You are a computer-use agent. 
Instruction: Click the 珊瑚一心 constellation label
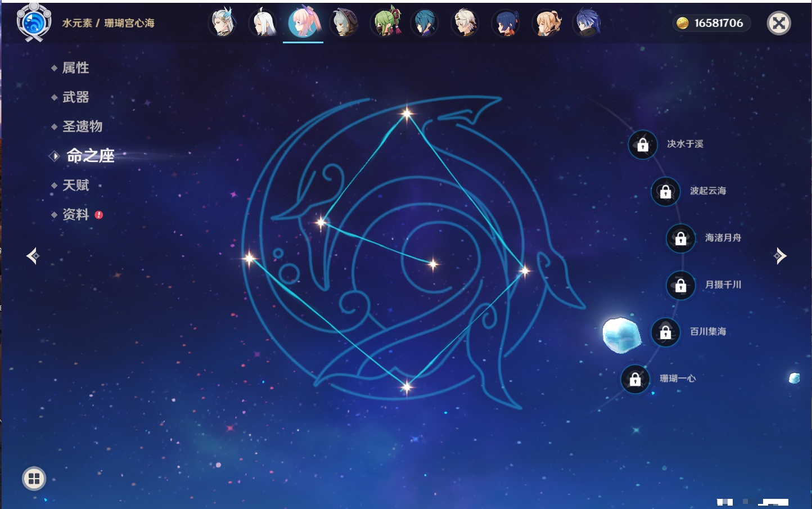coord(678,379)
